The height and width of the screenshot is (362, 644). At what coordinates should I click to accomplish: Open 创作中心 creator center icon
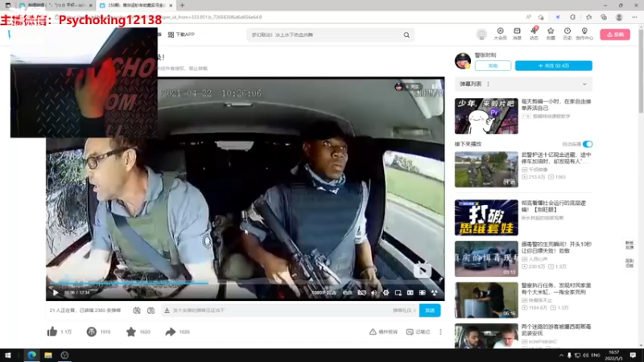[x=584, y=34]
